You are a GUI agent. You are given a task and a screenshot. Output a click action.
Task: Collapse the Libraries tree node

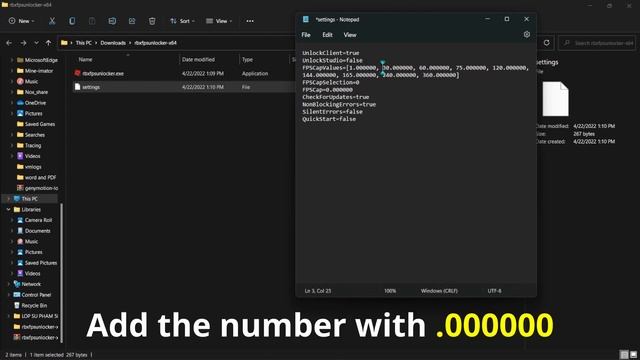[8, 209]
